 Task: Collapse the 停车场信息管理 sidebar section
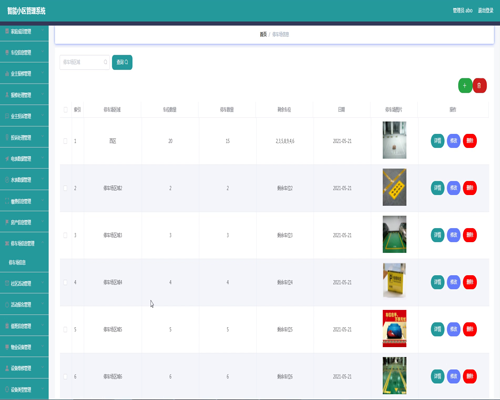(x=24, y=243)
